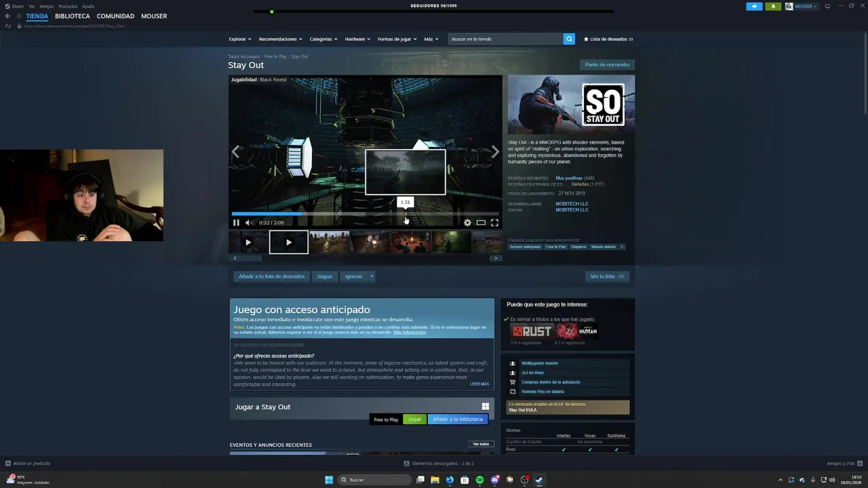Expand the Más dropdown
Viewport: 868px width, 488px height.
[x=431, y=39]
